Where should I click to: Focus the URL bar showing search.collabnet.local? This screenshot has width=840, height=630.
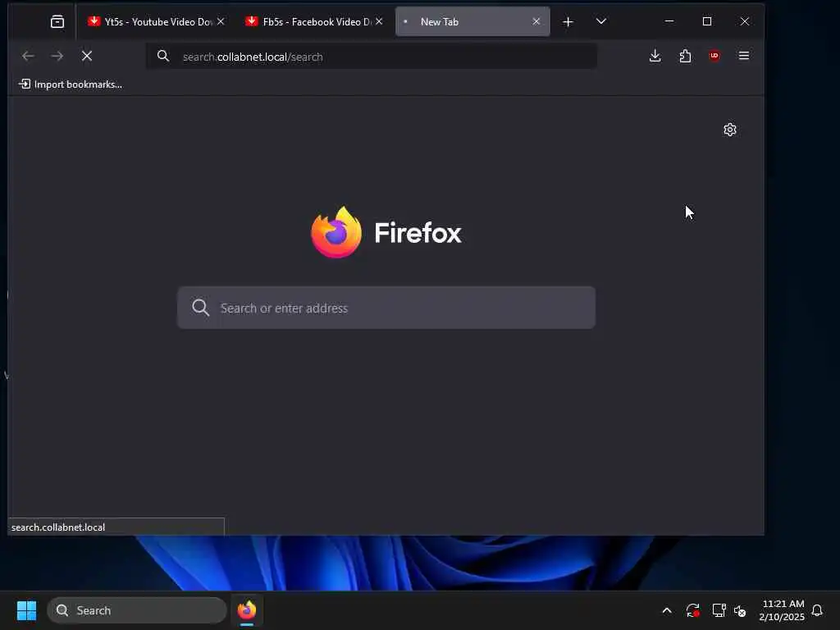tap(372, 57)
